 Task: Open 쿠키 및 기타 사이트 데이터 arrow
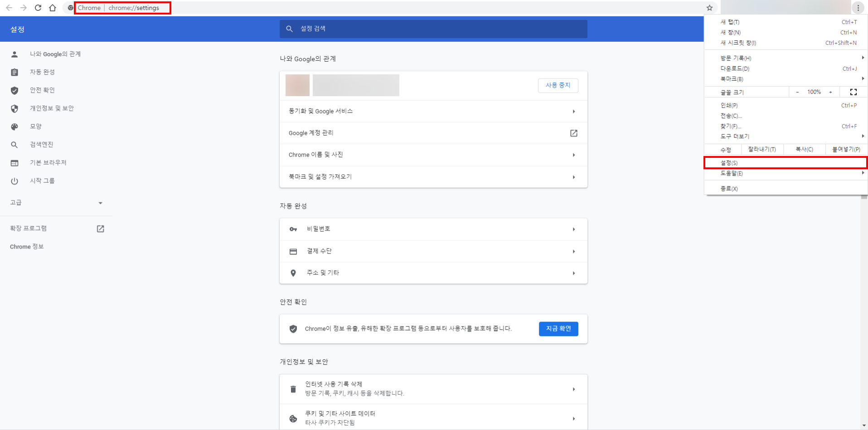[574, 419]
